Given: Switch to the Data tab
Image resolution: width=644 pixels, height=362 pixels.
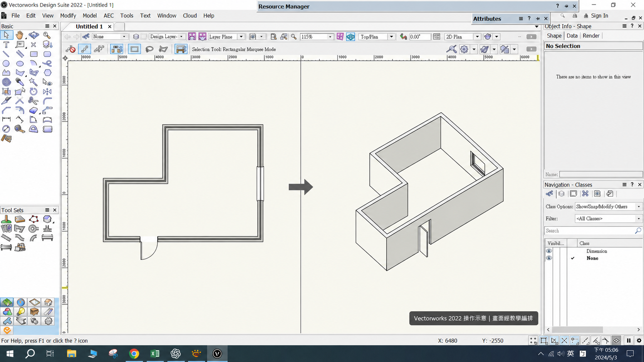Looking at the screenshot, I should click(x=572, y=36).
